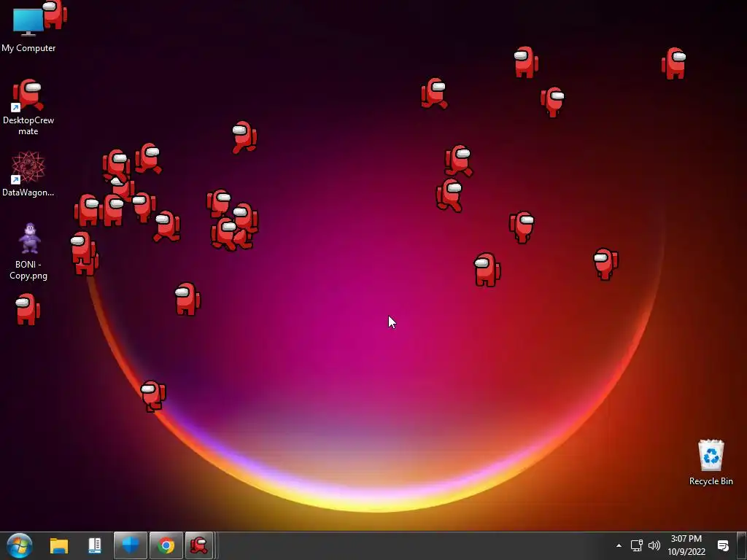Viewport: 747px width, 560px height.
Task: Open the My Computer desktop icon
Action: [x=28, y=28]
